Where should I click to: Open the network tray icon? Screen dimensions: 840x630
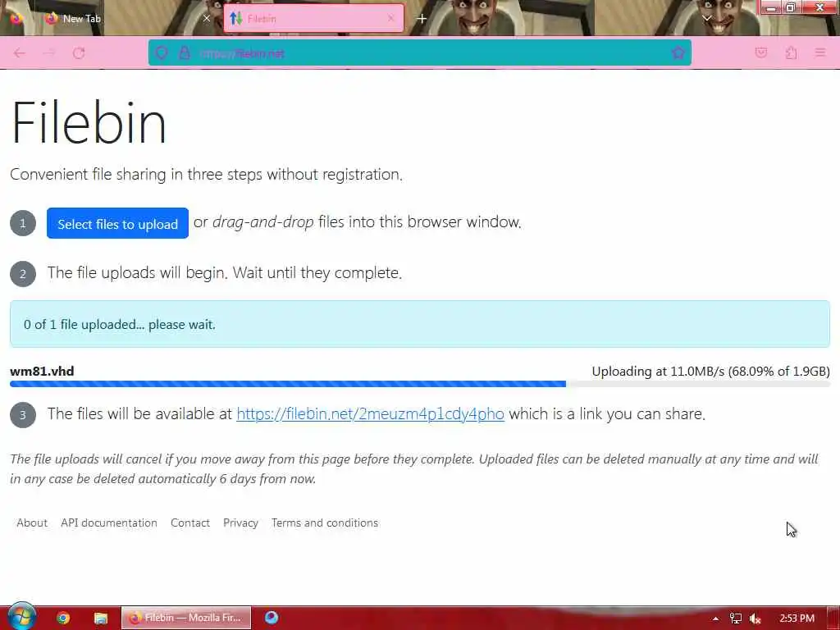click(x=736, y=619)
